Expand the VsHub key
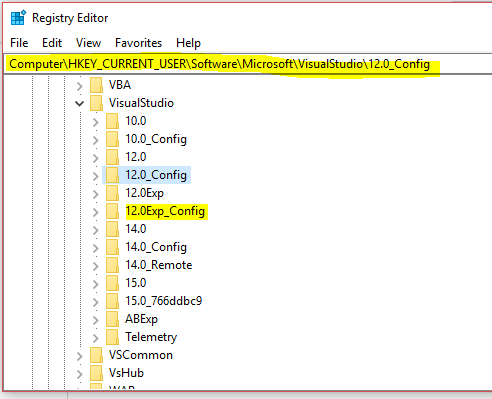This screenshot has width=492, height=399. tap(79, 374)
